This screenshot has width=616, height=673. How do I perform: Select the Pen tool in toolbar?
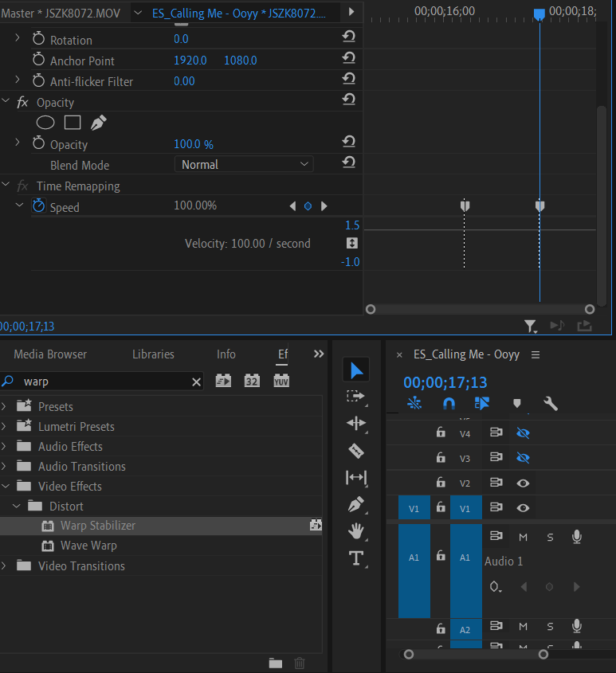pos(356,504)
